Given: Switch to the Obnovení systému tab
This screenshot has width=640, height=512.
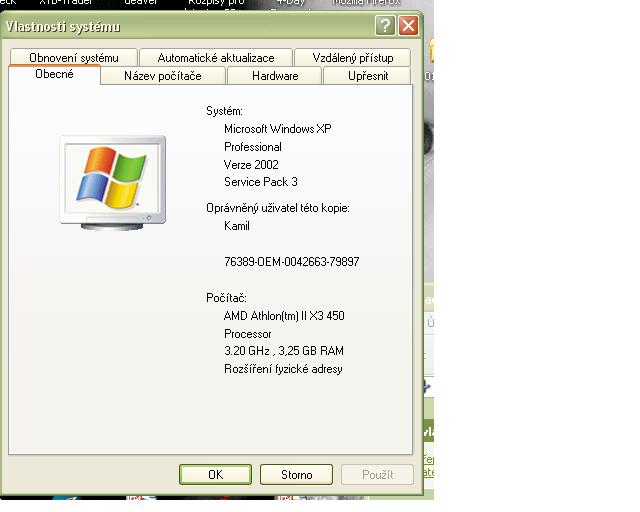Looking at the screenshot, I should (73, 58).
